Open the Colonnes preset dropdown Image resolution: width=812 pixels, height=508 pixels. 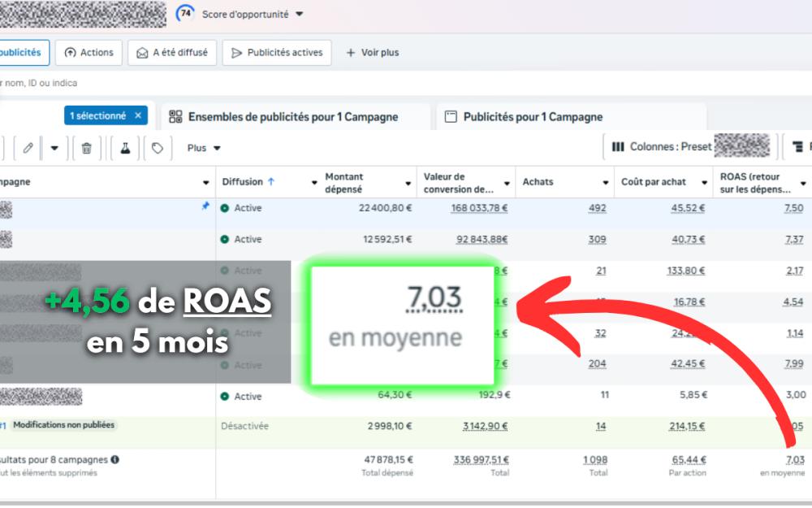[690, 147]
